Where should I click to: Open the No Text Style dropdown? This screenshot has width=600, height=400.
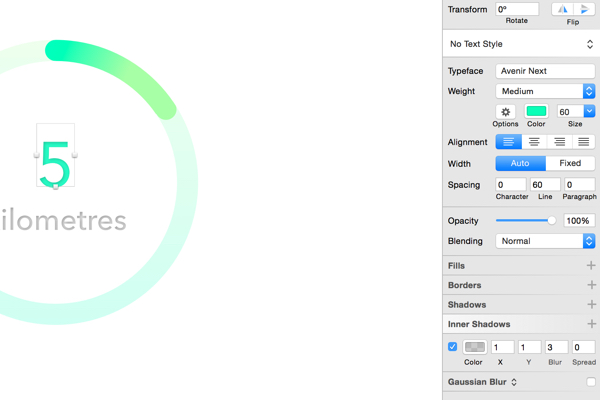pyautogui.click(x=521, y=44)
